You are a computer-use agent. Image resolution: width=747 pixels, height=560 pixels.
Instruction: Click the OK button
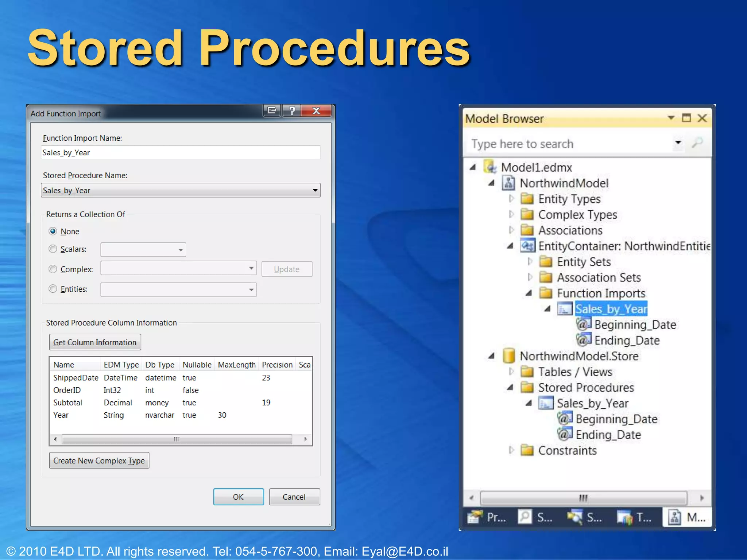[239, 497]
